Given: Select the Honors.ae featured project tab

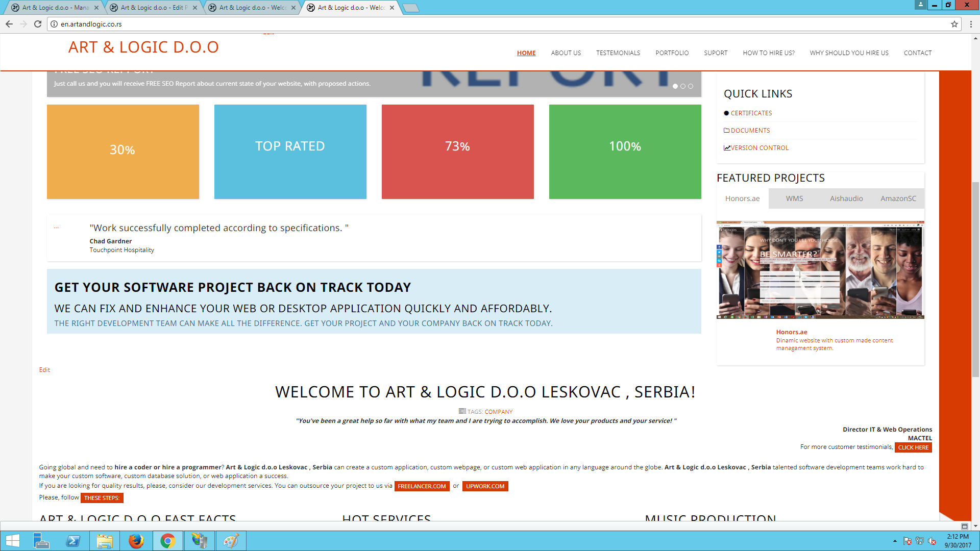Looking at the screenshot, I should click(x=743, y=198).
